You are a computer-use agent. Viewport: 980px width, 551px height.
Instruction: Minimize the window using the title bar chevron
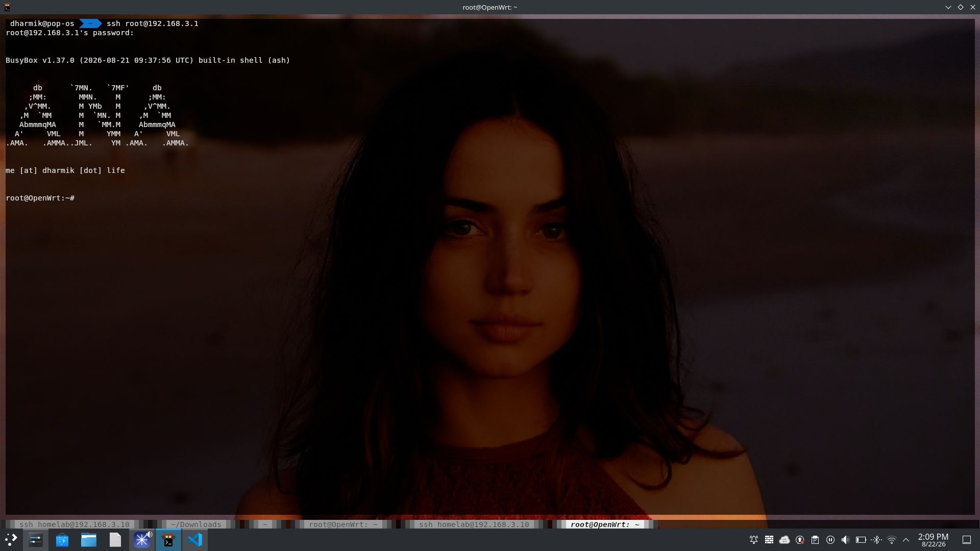[948, 7]
